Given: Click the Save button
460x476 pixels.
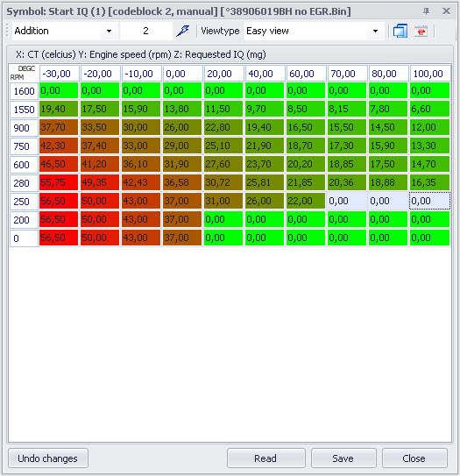Looking at the screenshot, I should click(x=343, y=458).
